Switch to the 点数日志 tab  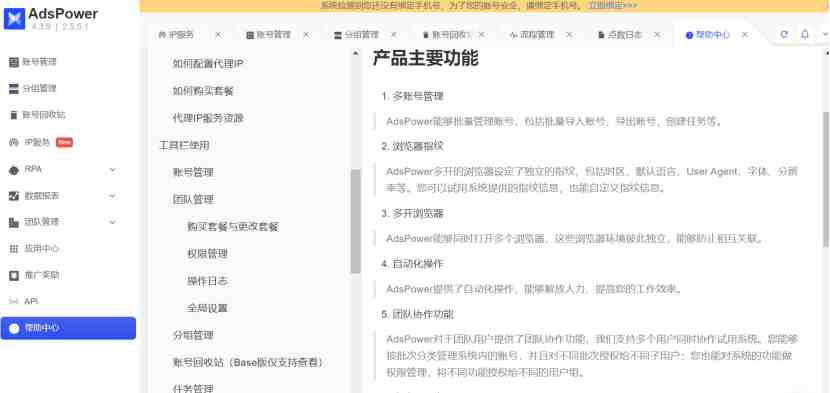(x=620, y=35)
